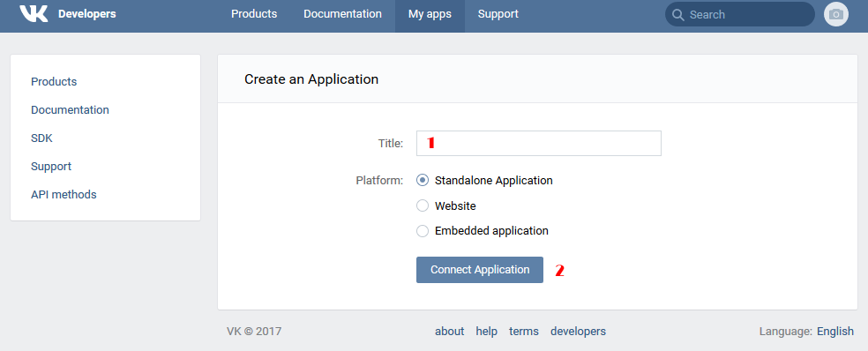This screenshot has width=868, height=351.
Task: Open API methods sidebar link
Action: pyautogui.click(x=64, y=195)
